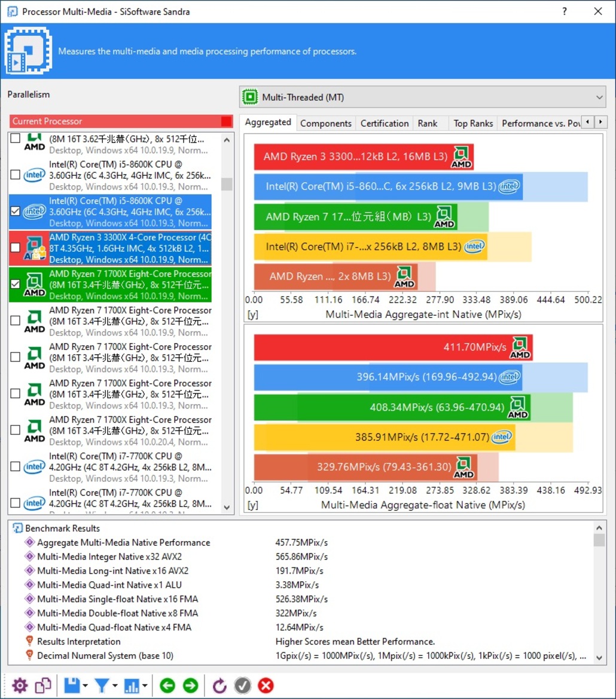The width and height of the screenshot is (616, 699).
Task: Check the Ryzen 7 1700X 10.0.20.4 checkbox
Action: (x=15, y=430)
